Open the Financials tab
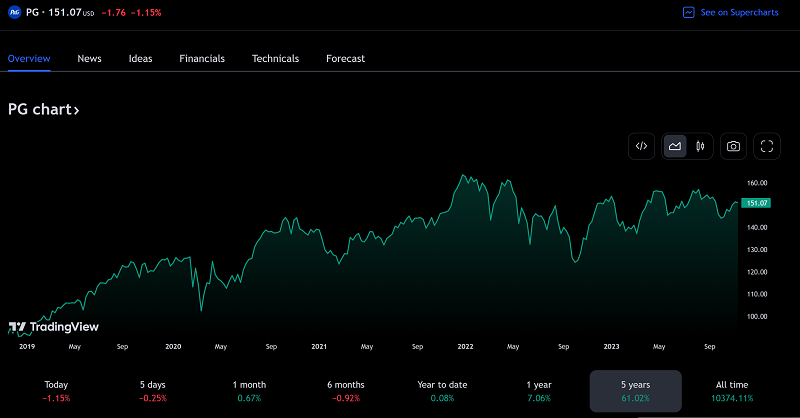The height and width of the screenshot is (418, 800). [202, 58]
